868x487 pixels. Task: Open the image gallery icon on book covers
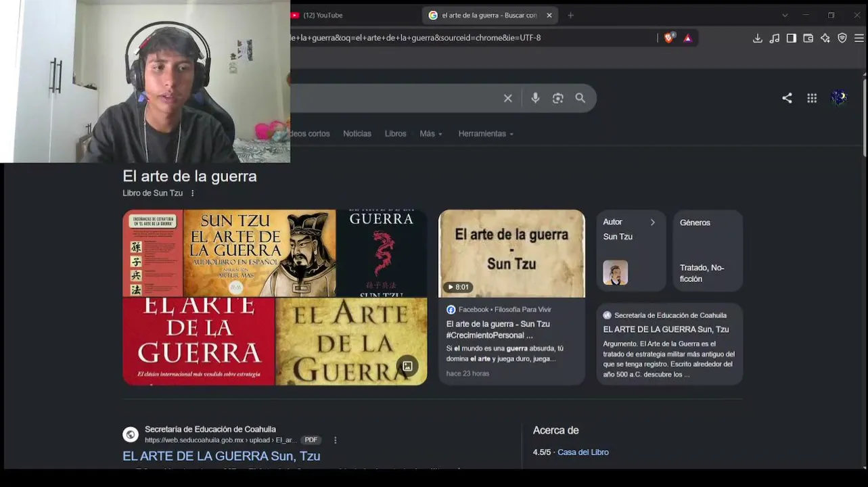[407, 366]
